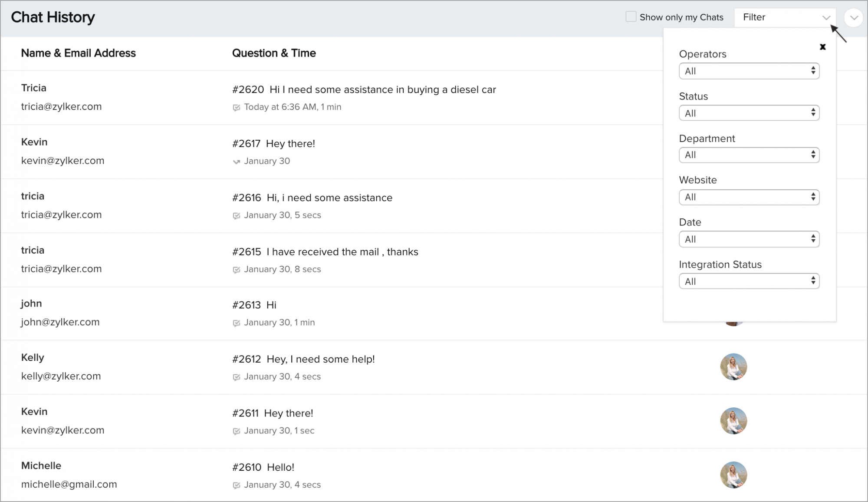This screenshot has height=502, width=868.
Task: Open chat #2620 about diesel car
Action: pyautogui.click(x=364, y=89)
